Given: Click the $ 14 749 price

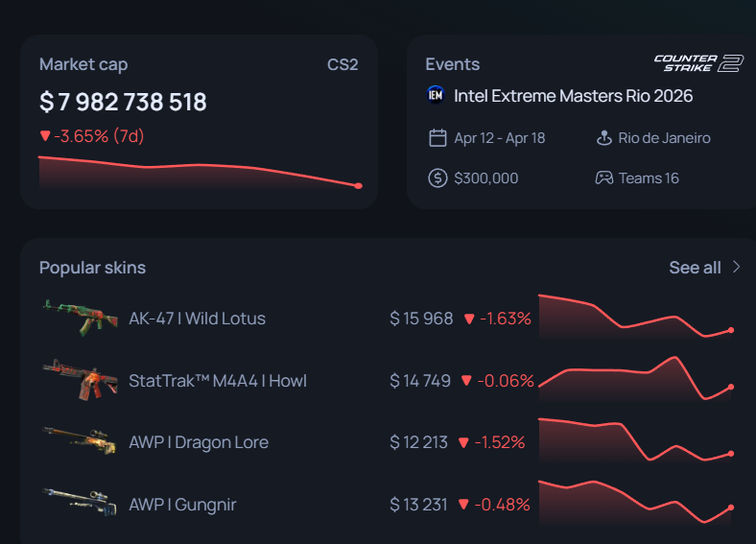Looking at the screenshot, I should point(420,381).
